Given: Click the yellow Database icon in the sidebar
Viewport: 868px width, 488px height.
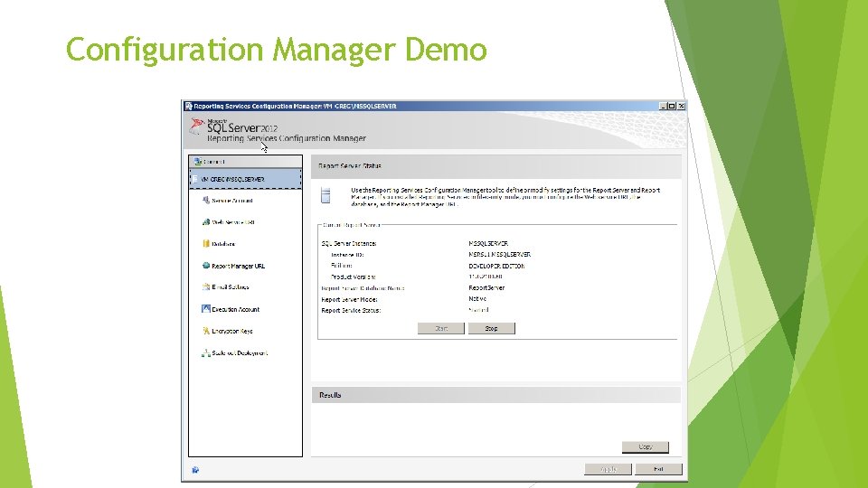Looking at the screenshot, I should [x=206, y=243].
